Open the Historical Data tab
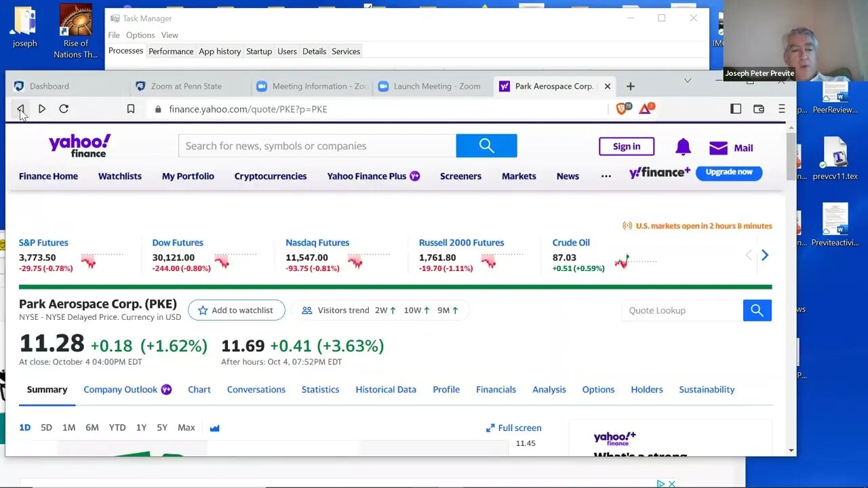This screenshot has height=488, width=868. point(386,390)
